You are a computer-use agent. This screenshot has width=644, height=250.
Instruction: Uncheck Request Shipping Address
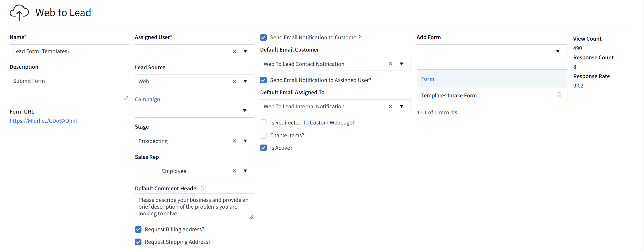(x=138, y=242)
